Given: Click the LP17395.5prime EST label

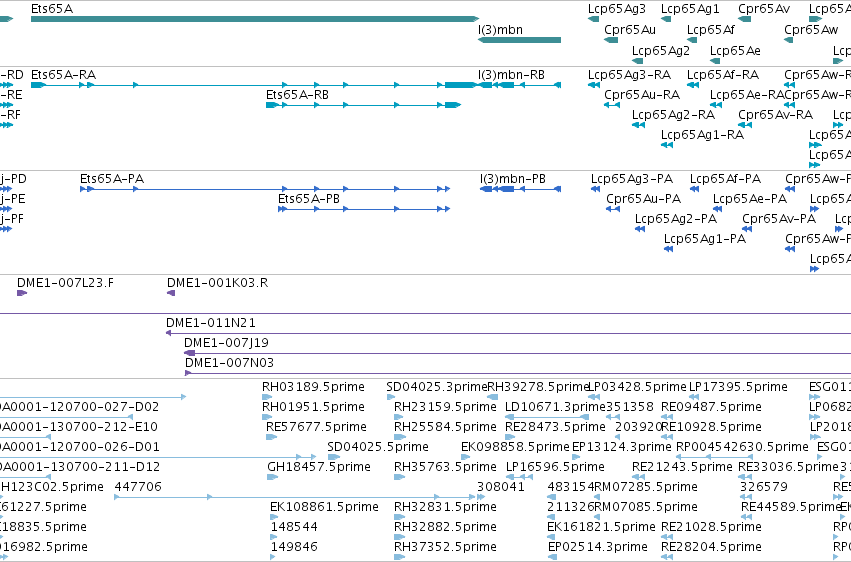Looking at the screenshot, I should (x=738, y=387).
